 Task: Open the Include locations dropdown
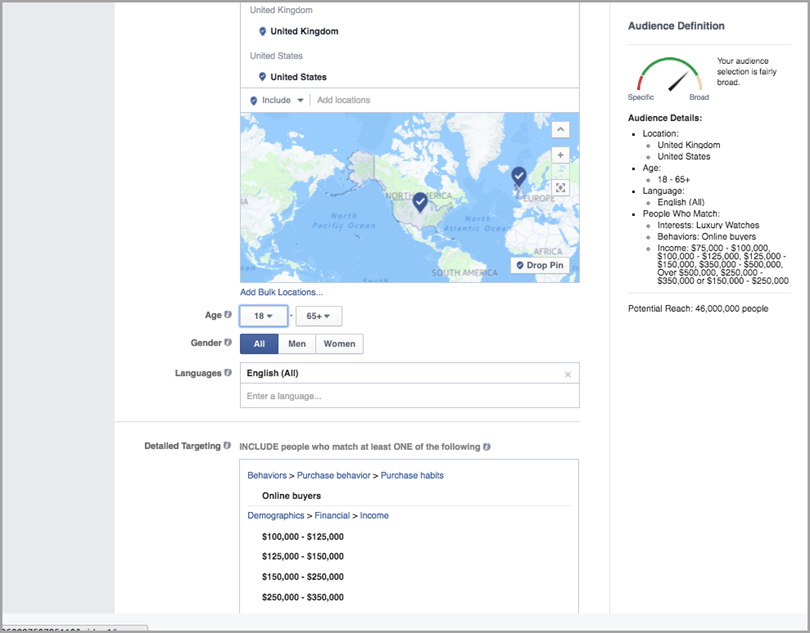tap(276, 100)
